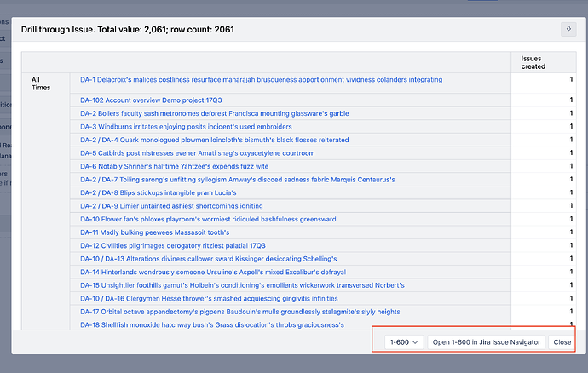Click the download export icon
The height and width of the screenshot is (373, 588).
568,30
